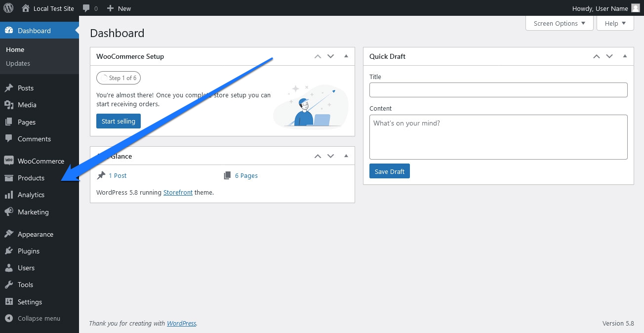Open the 1 Post link
644x333 pixels.
118,175
